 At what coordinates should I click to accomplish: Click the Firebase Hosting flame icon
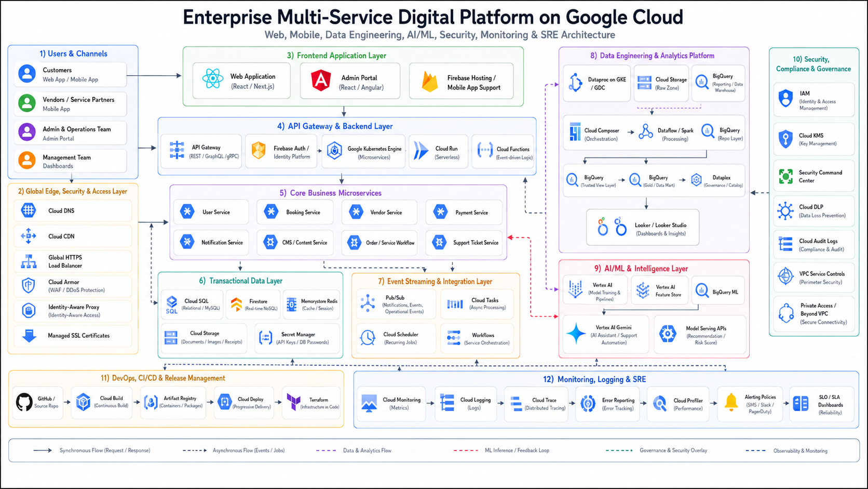[x=430, y=82]
